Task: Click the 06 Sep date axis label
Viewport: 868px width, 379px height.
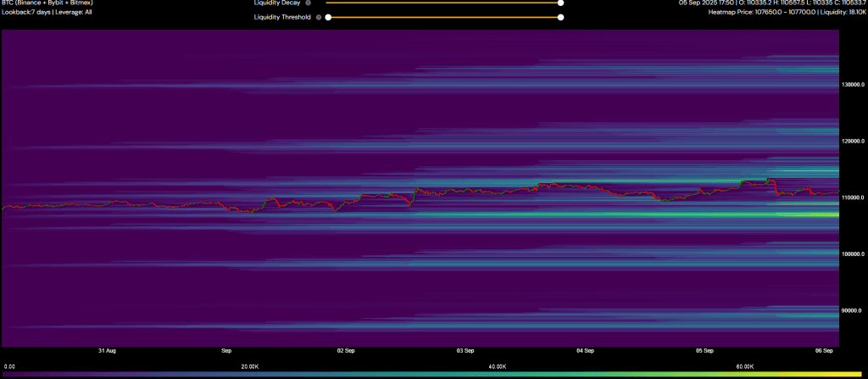Action: pyautogui.click(x=824, y=349)
